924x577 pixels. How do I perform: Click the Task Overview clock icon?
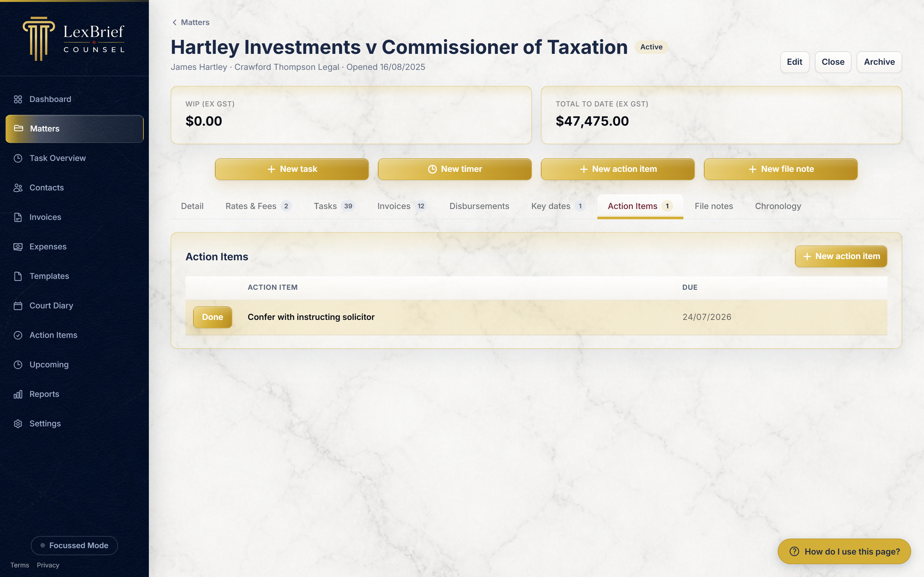[x=18, y=158]
